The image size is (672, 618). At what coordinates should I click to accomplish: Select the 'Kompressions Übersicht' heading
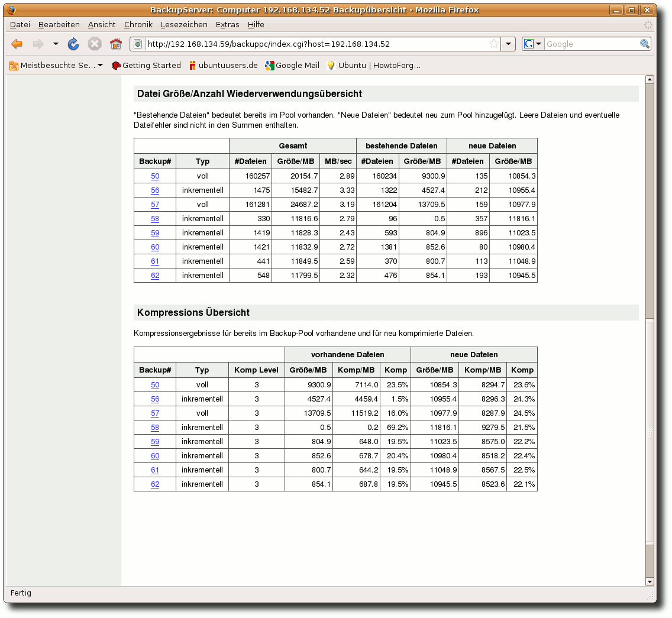pos(193,312)
